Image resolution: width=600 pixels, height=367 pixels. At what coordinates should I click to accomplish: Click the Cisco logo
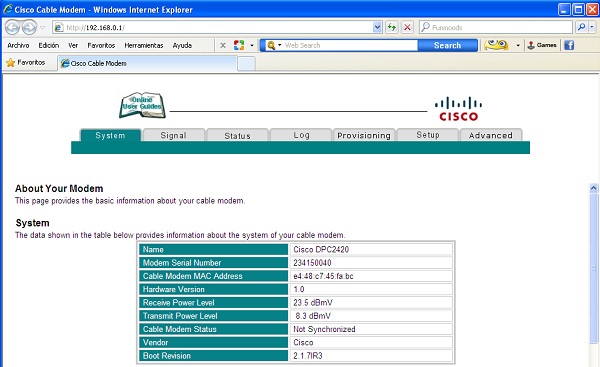458,109
